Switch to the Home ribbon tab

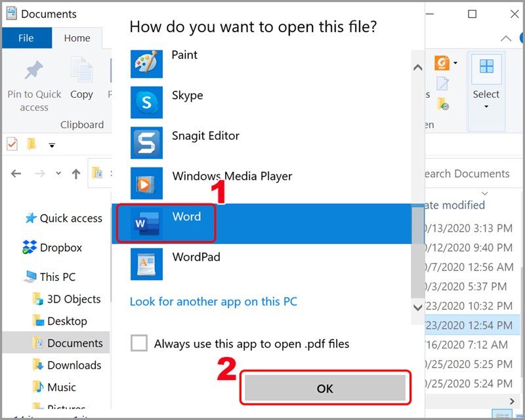pos(77,37)
